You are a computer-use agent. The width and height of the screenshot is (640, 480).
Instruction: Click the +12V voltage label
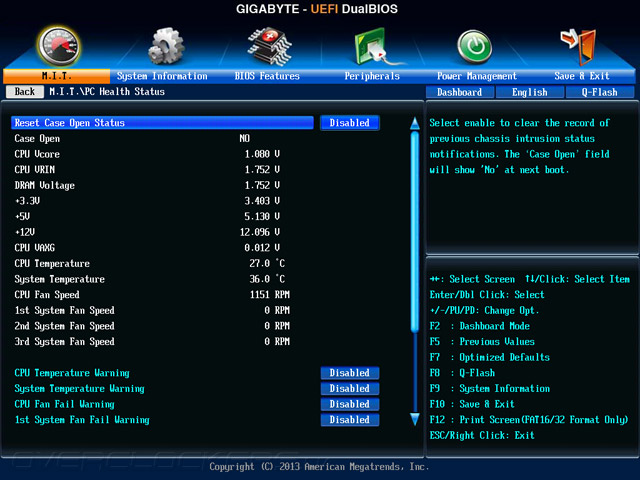pyautogui.click(x=25, y=232)
